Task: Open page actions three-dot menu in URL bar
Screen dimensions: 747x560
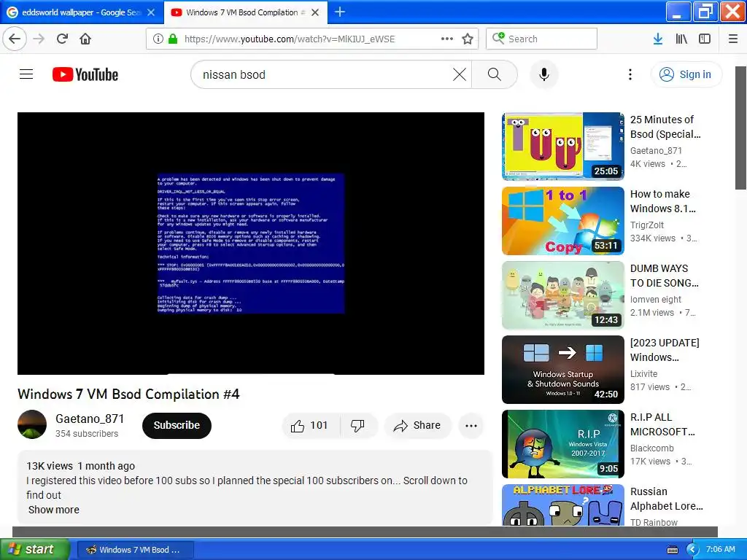Action: pos(447,39)
